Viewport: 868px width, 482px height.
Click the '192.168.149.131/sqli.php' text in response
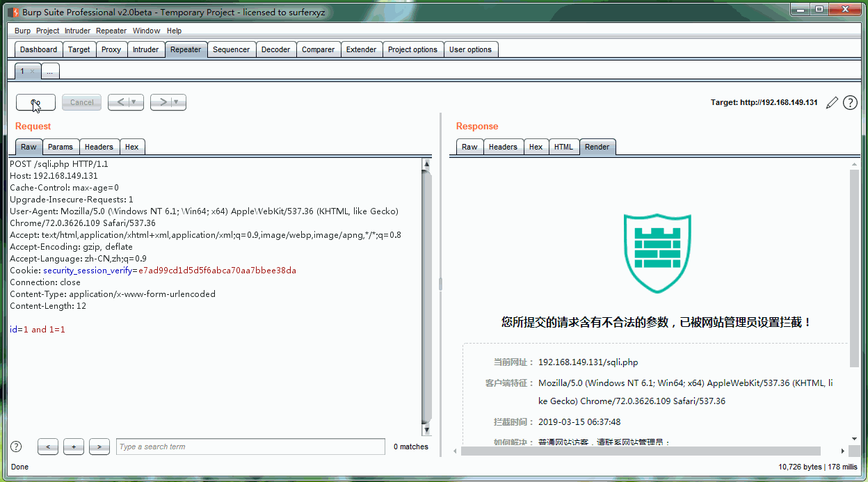588,362
